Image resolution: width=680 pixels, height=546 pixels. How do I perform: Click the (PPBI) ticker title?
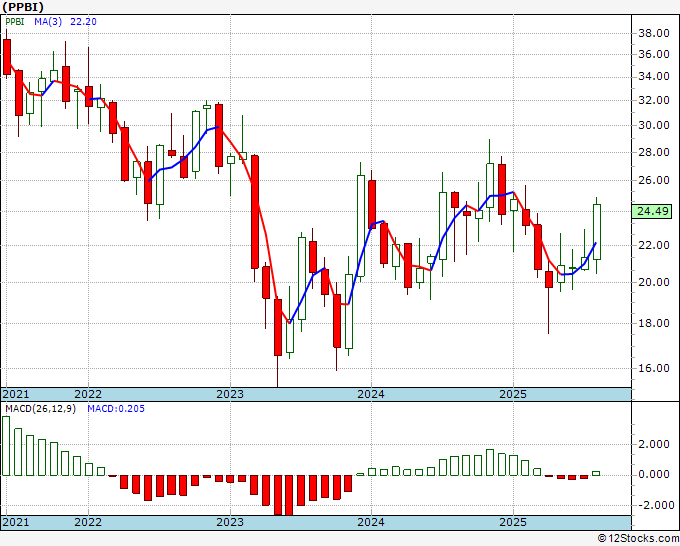[x=23, y=7]
